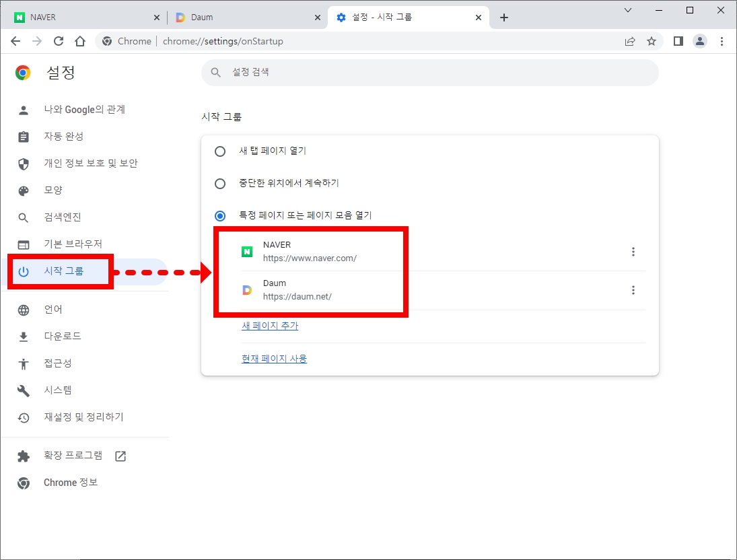Click the address bar URL
Screen dimensions: 737x560
223,41
